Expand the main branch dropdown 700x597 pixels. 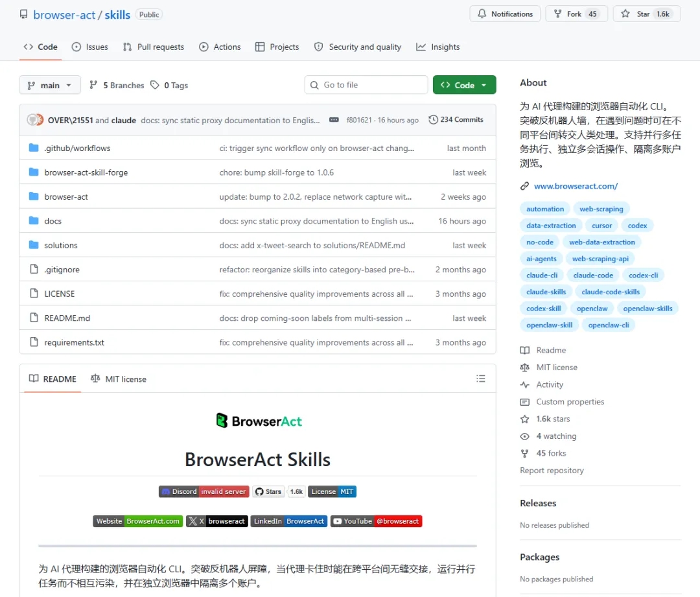point(49,85)
